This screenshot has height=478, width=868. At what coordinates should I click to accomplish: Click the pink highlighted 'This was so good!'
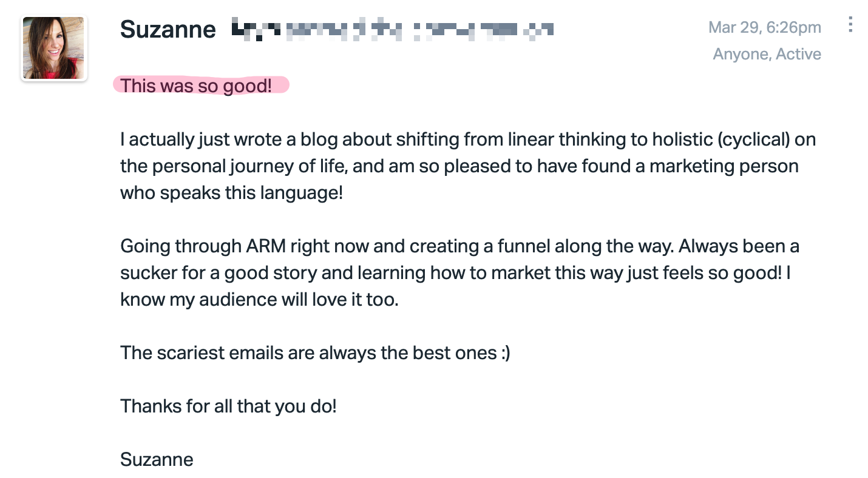[x=201, y=86]
